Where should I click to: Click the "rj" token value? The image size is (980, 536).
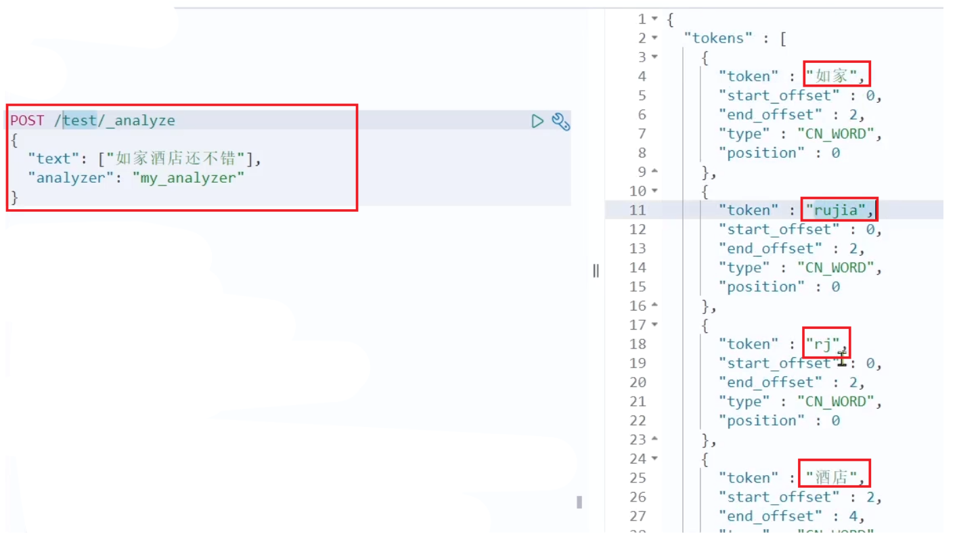click(822, 344)
